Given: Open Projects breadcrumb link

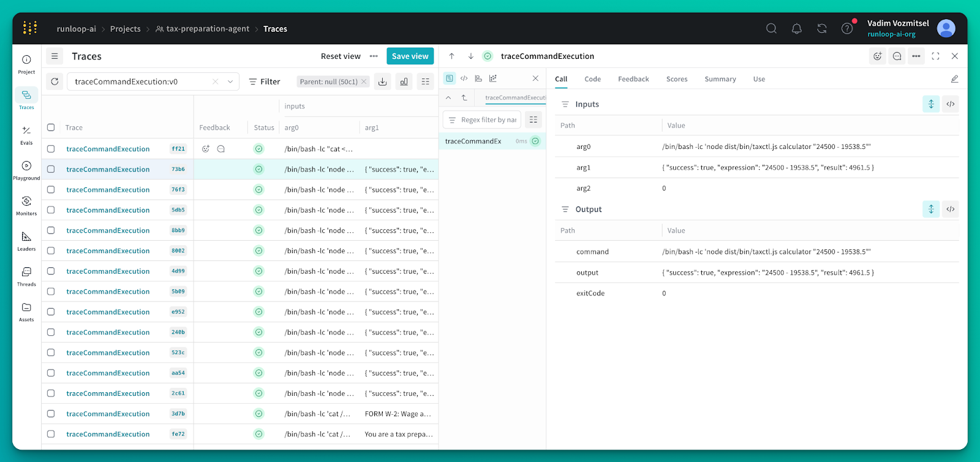Looking at the screenshot, I should pyautogui.click(x=125, y=29).
